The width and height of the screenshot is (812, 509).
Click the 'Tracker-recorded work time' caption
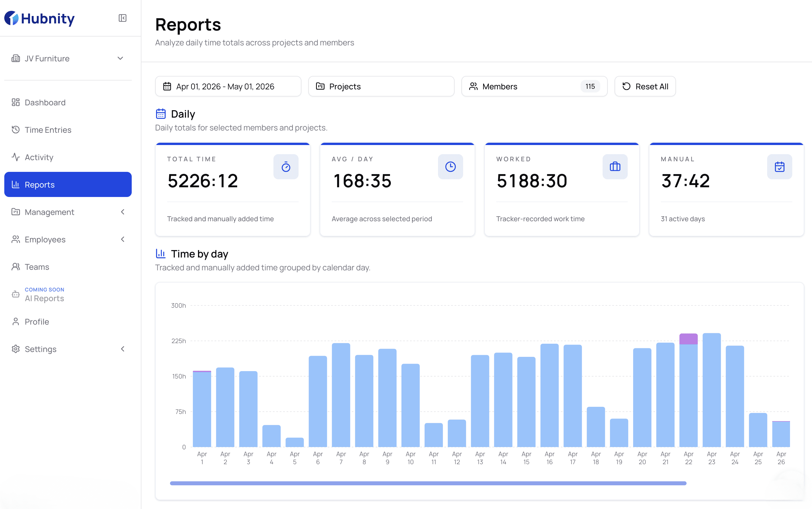pos(540,219)
